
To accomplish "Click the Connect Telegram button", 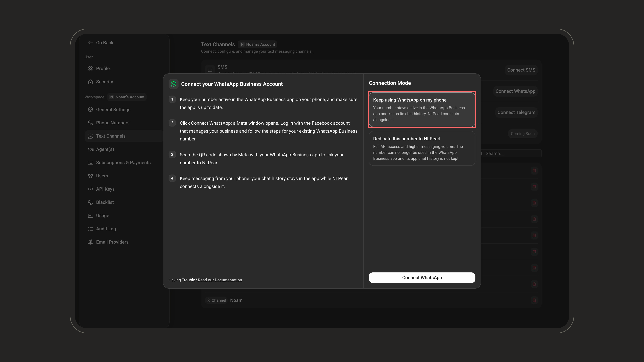I will point(516,112).
